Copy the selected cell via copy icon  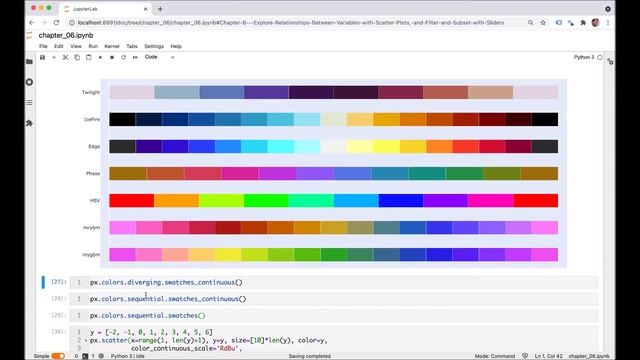point(77,58)
